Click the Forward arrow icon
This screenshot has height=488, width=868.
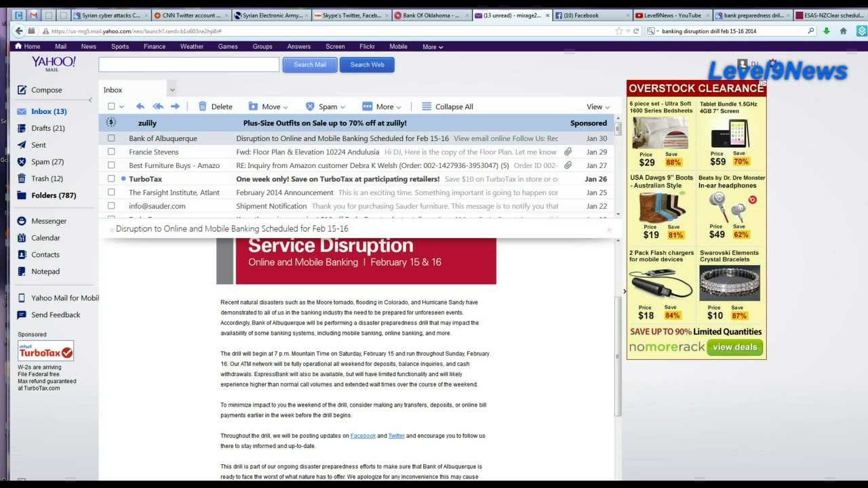(x=175, y=106)
